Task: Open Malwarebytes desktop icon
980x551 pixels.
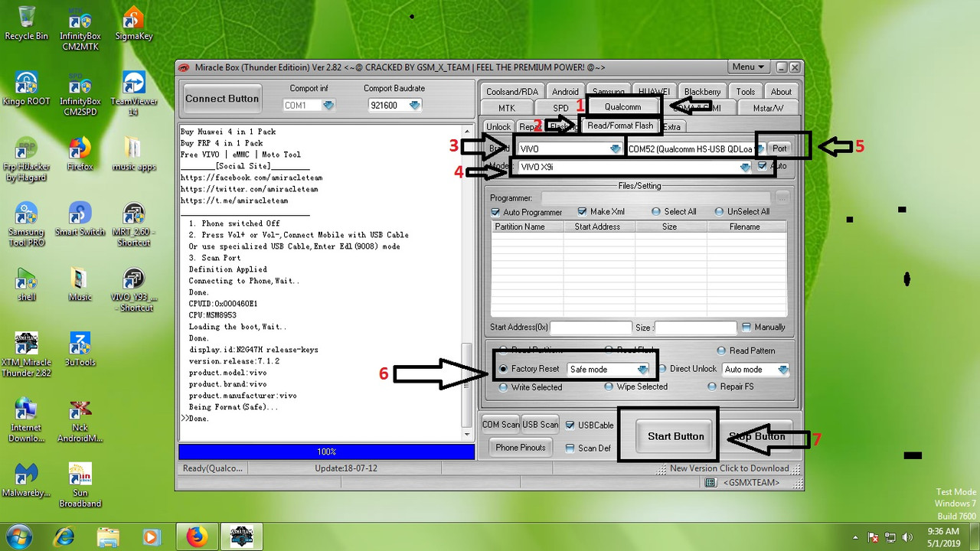Action: click(26, 479)
